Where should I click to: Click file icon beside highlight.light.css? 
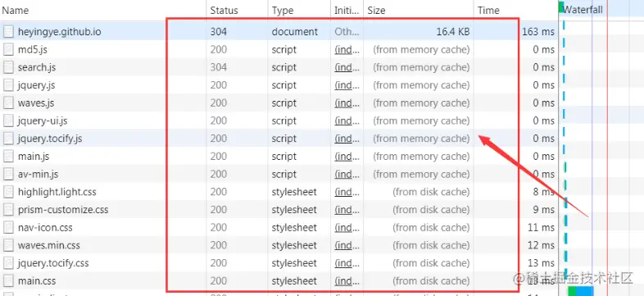[8, 192]
